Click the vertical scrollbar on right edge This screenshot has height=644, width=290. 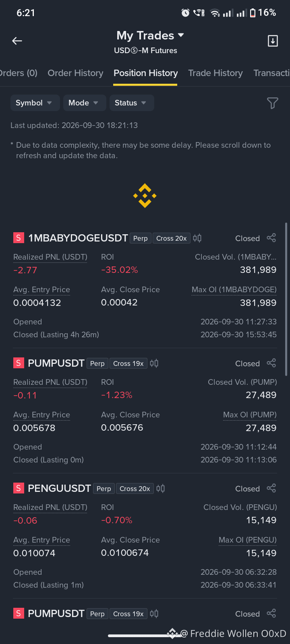pos(286,299)
